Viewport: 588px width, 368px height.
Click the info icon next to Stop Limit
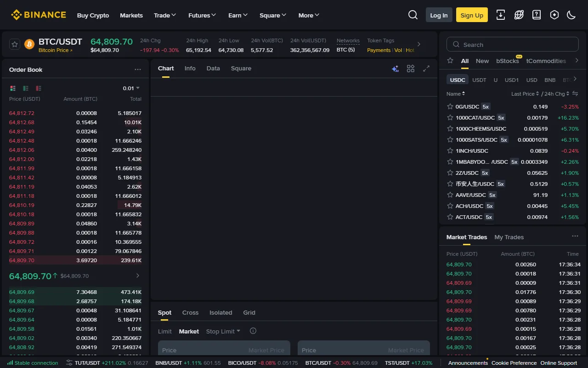coord(253,331)
